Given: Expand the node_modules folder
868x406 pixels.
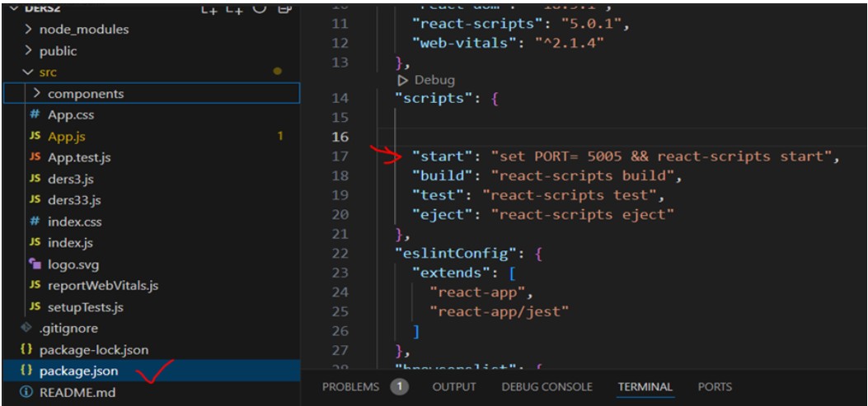Looking at the screenshot, I should [83, 30].
